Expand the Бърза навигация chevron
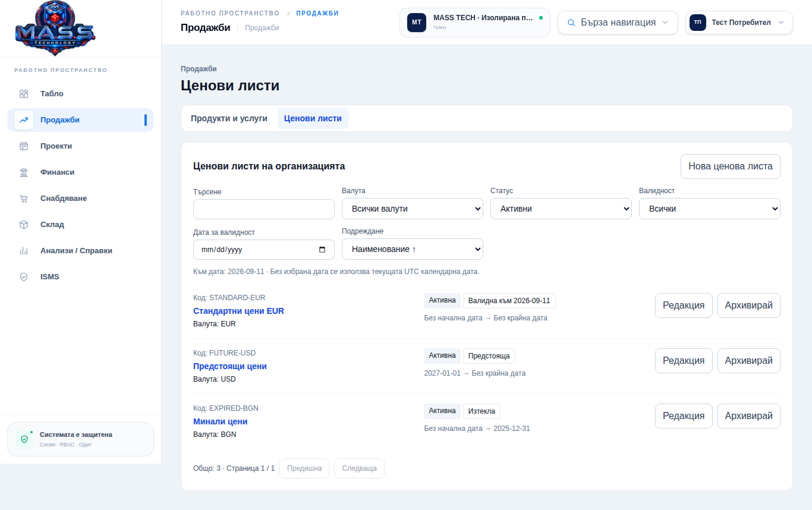Image resolution: width=812 pixels, height=510 pixels. [665, 23]
